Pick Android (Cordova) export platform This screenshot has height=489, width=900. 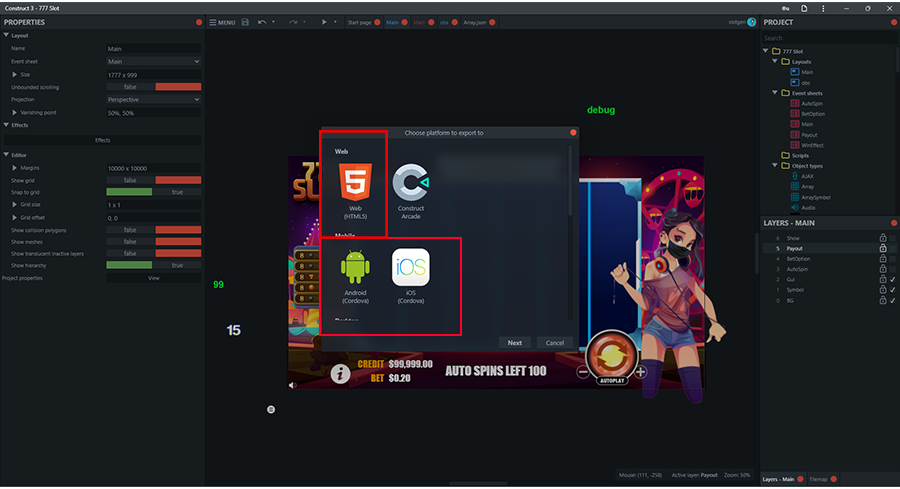point(355,276)
